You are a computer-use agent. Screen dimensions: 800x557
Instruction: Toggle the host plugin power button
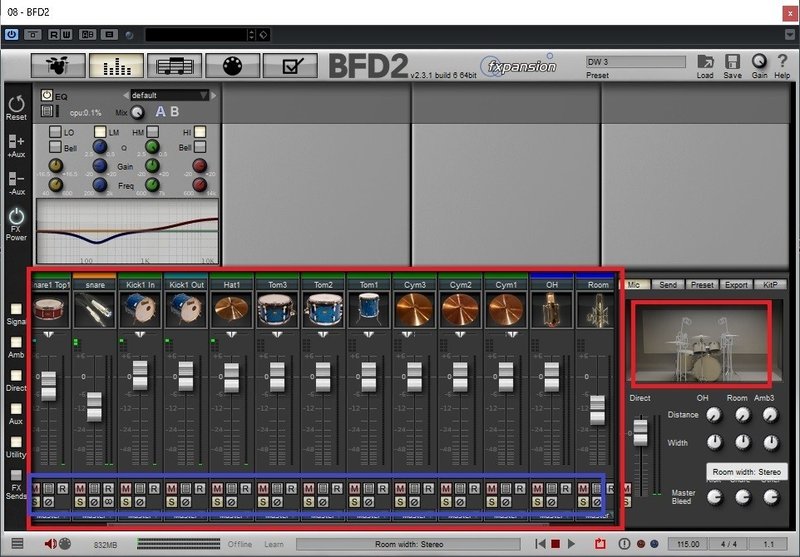(x=11, y=34)
